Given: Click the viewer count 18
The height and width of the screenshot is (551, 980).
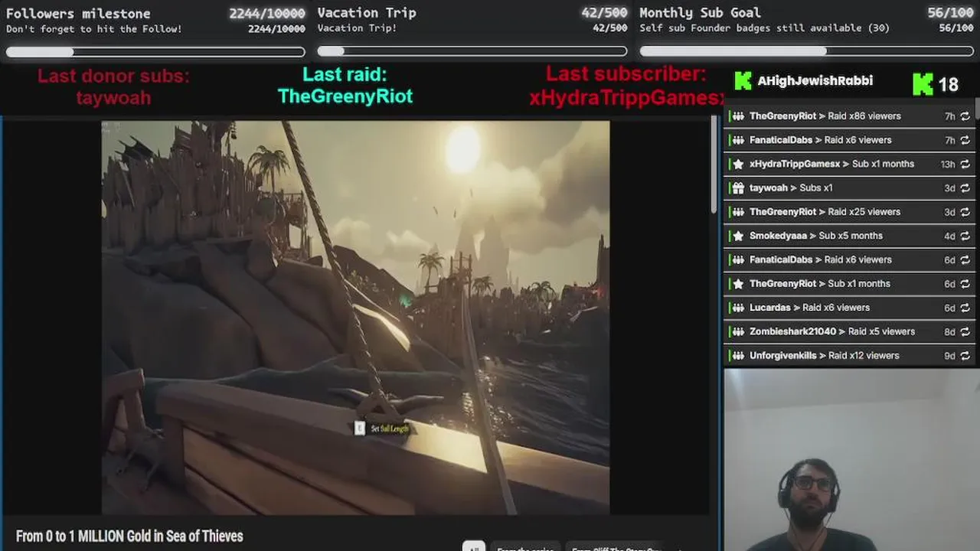Looking at the screenshot, I should tap(949, 84).
